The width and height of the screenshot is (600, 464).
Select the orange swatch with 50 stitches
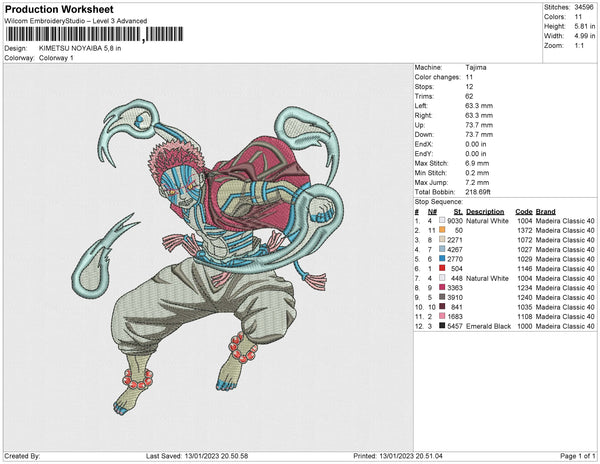(442, 230)
